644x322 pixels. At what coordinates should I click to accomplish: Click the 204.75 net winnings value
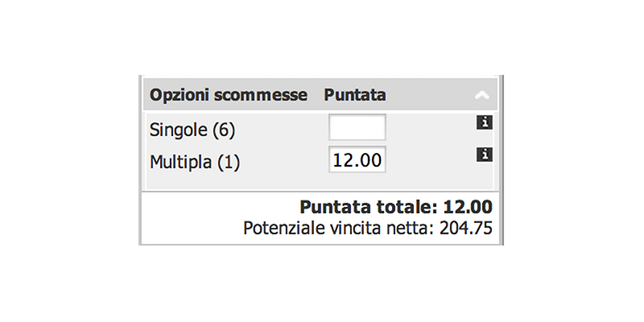click(466, 228)
